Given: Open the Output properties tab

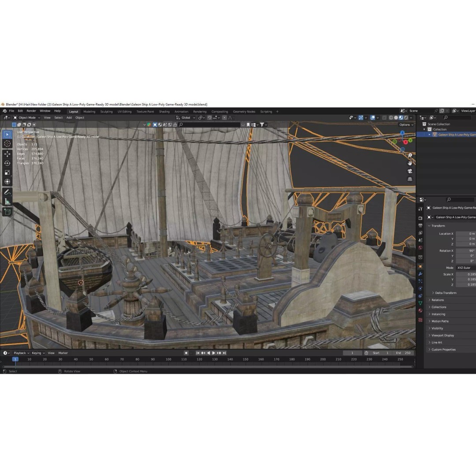Looking at the screenshot, I should tap(420, 226).
